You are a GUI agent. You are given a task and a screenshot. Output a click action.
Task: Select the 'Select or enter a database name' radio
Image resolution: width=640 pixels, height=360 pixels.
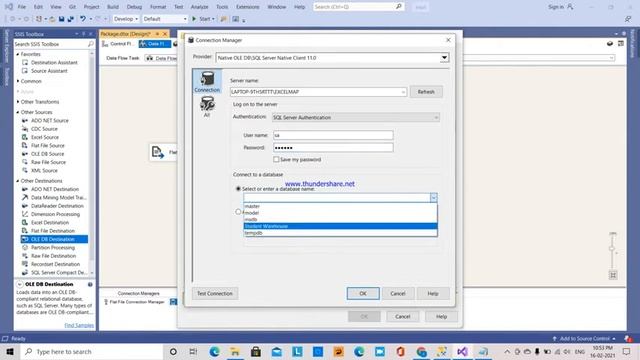(238, 189)
